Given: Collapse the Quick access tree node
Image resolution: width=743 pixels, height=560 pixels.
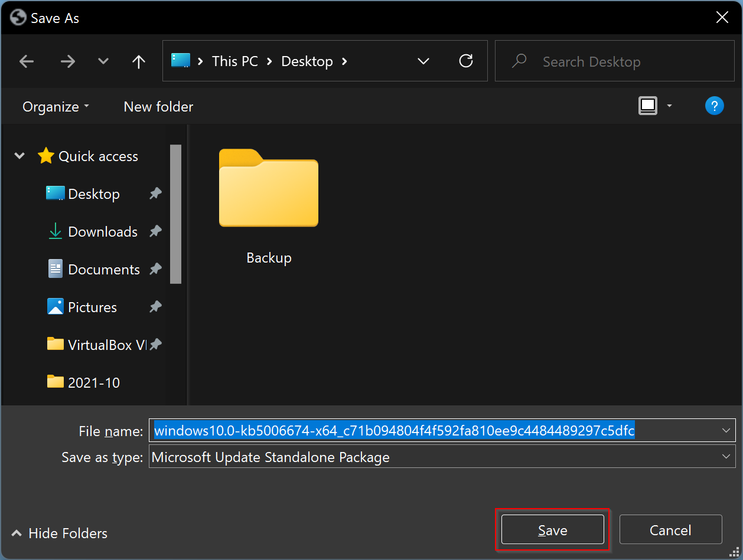Looking at the screenshot, I should point(20,156).
